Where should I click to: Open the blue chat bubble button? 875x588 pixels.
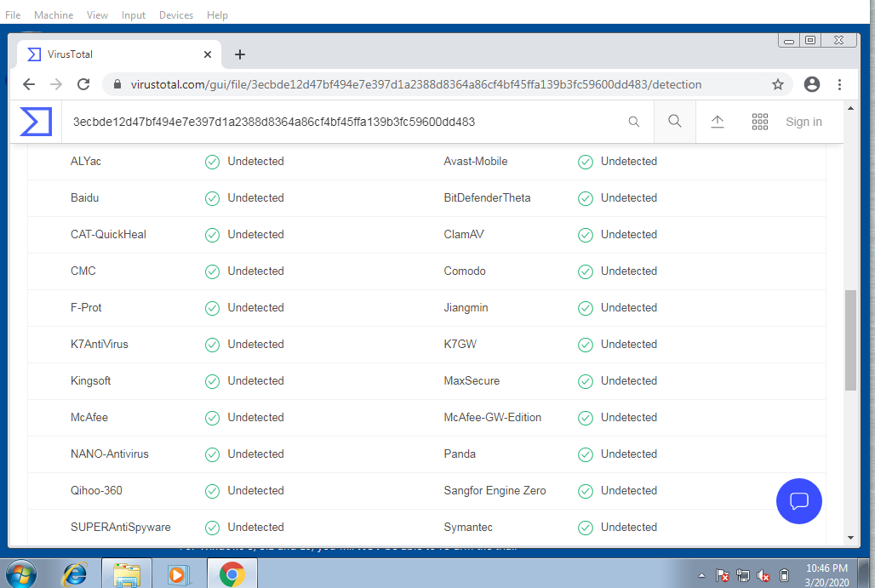click(798, 501)
